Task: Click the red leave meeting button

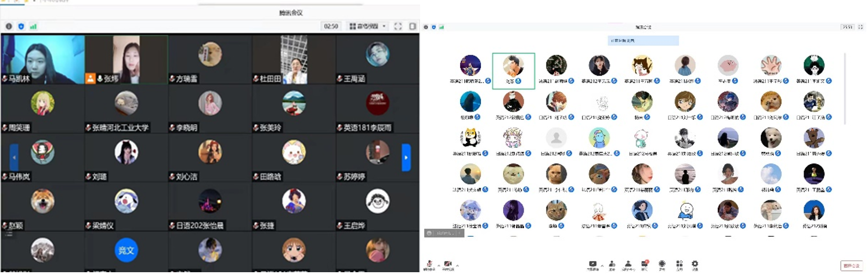Action: tap(852, 266)
